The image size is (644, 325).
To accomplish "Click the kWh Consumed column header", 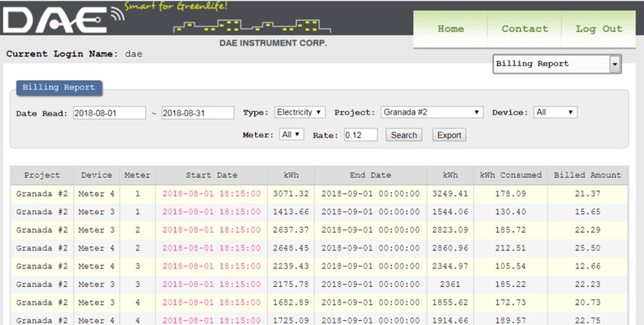I will point(510,175).
